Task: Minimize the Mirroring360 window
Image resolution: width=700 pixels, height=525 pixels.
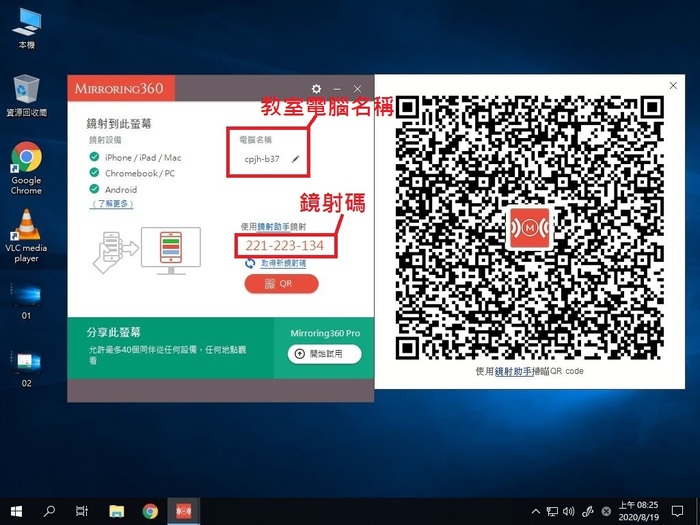Action: (x=337, y=89)
